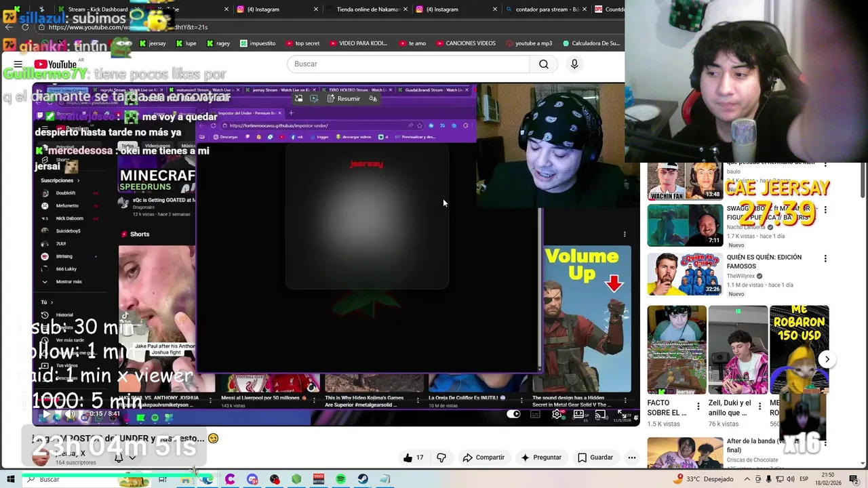
Task: Open youtube a mp3 bookmark
Action: click(x=529, y=43)
